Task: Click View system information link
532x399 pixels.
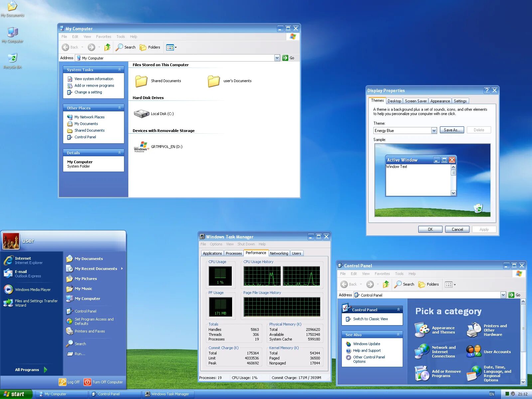Action: (x=94, y=79)
